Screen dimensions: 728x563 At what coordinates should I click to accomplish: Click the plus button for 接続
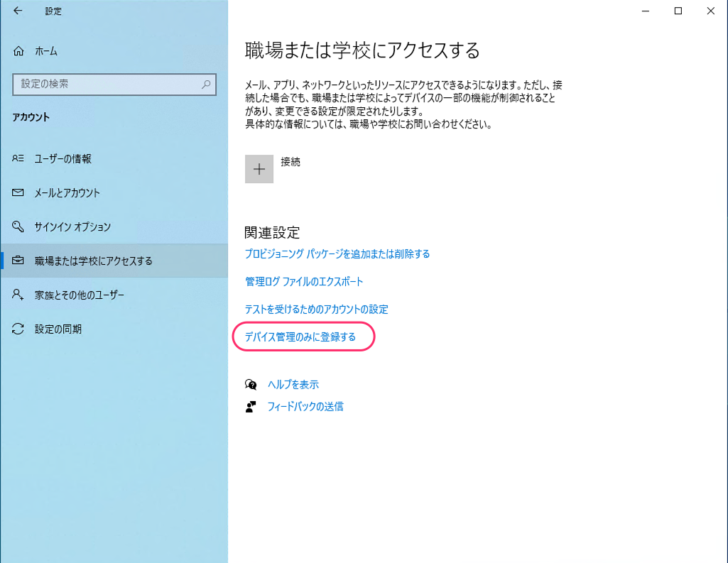pos(259,169)
